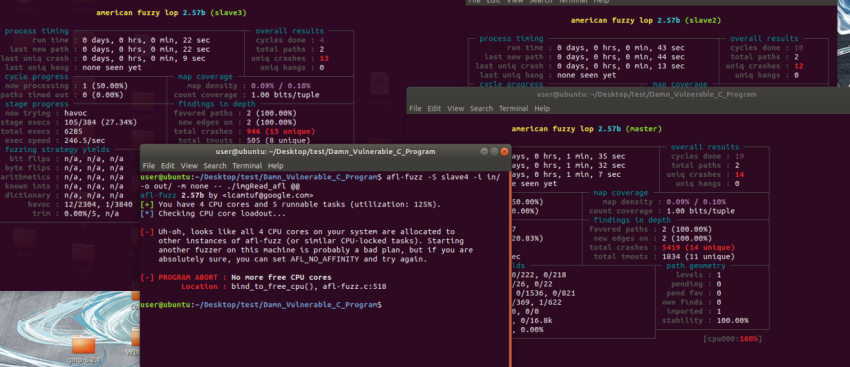Click slave3 havoc yields '12/2304, 1/3840'
This screenshot has width=850, height=367.
98,204
